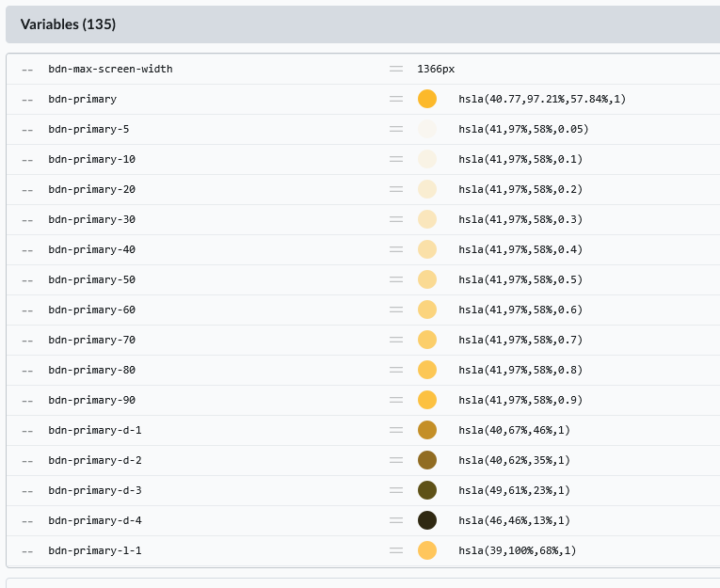Select the bdn-primary-80 variable name
Screen dimensions: 720x588
pos(92,370)
